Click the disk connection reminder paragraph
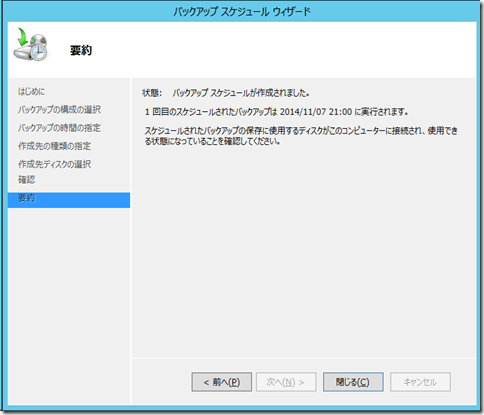 pos(301,136)
